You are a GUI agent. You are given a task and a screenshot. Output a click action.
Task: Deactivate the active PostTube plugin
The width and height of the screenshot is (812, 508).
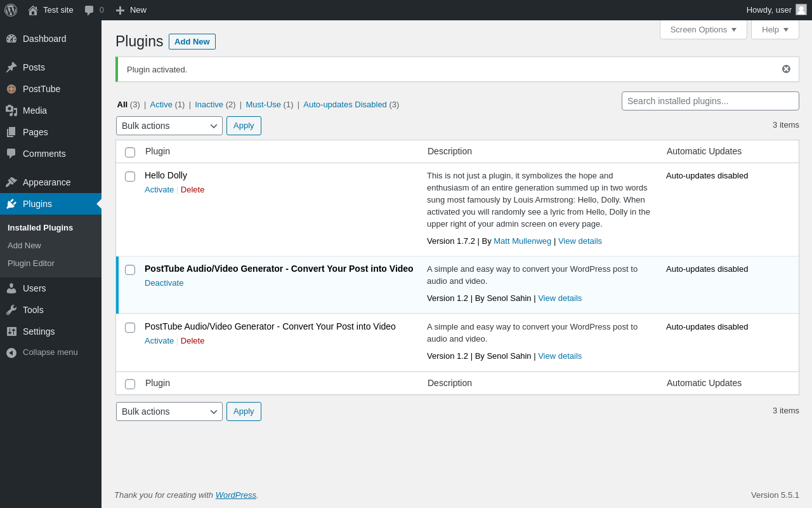click(164, 283)
